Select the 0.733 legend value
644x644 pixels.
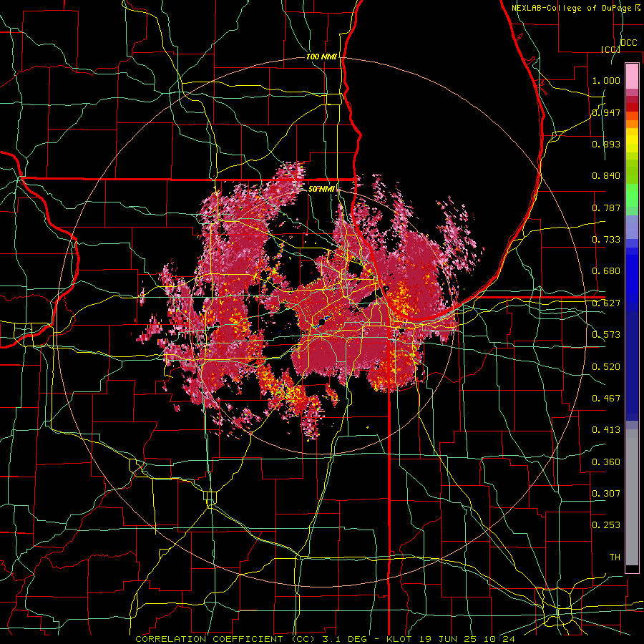coord(606,240)
